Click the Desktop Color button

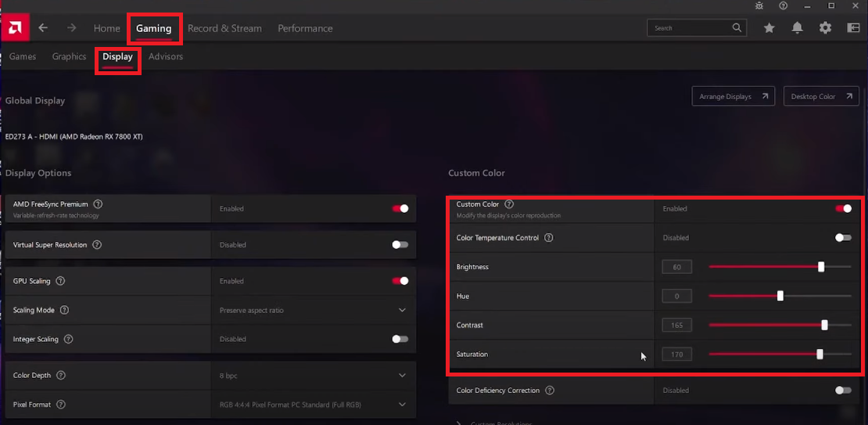[x=820, y=96]
